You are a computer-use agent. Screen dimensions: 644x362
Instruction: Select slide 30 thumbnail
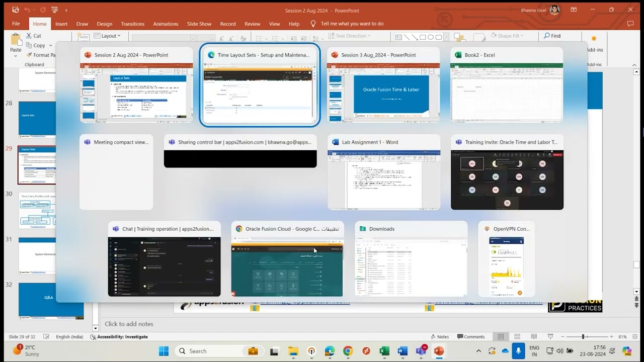point(37,210)
